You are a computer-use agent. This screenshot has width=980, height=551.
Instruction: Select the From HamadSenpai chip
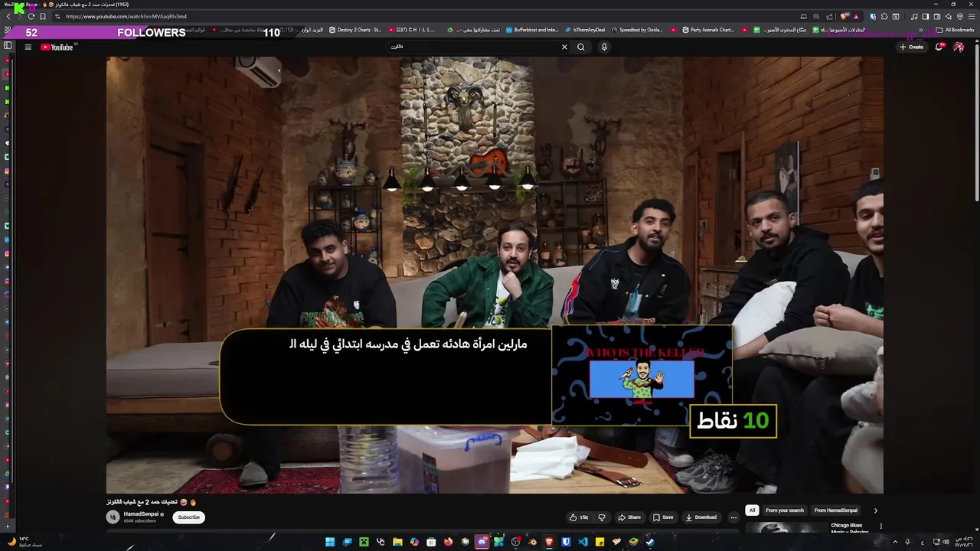click(x=836, y=510)
